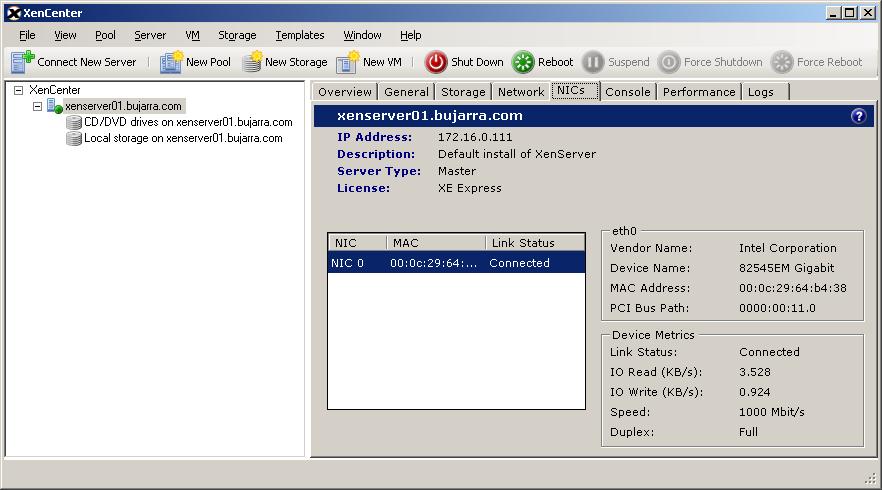Click the Reboot button label
This screenshot has height=490, width=882.
555,62
